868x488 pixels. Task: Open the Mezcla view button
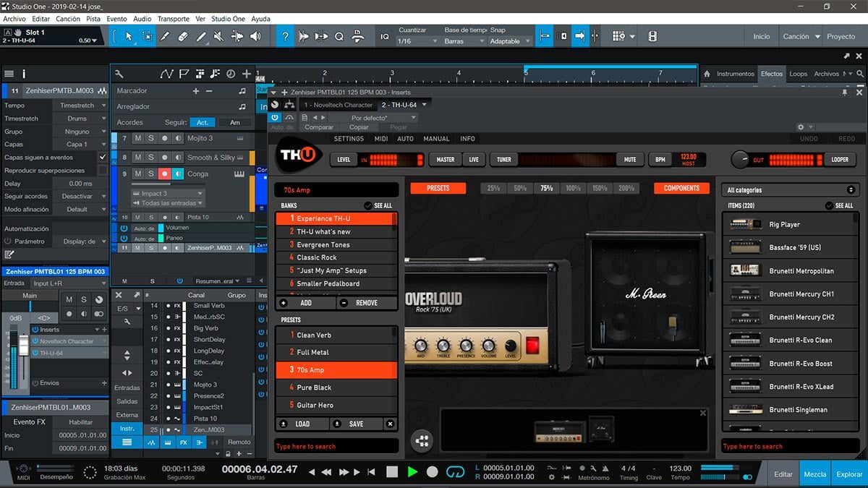815,474
